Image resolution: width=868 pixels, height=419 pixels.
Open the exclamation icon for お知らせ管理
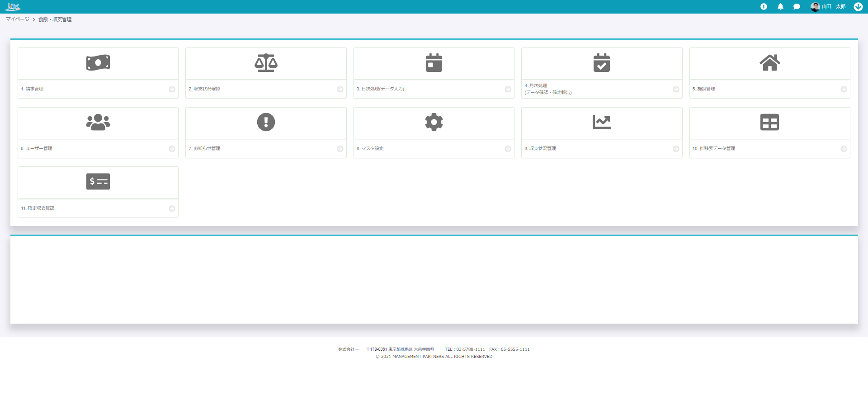266,122
